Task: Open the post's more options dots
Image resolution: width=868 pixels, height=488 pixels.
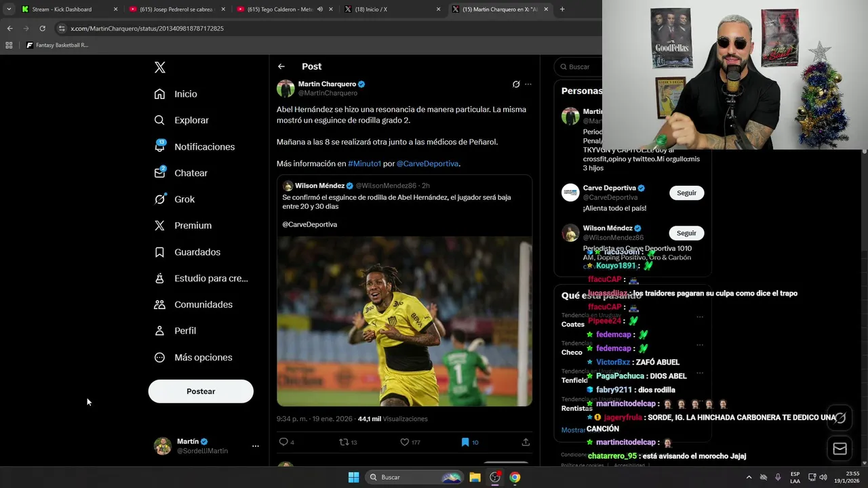Action: click(528, 84)
